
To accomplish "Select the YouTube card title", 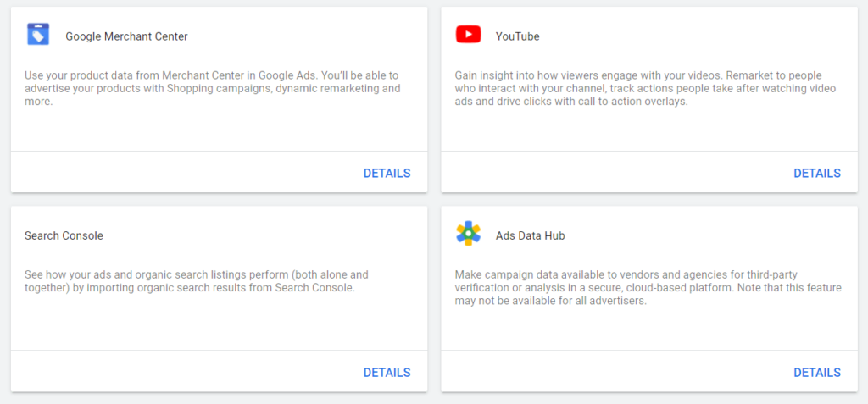I will [x=518, y=36].
